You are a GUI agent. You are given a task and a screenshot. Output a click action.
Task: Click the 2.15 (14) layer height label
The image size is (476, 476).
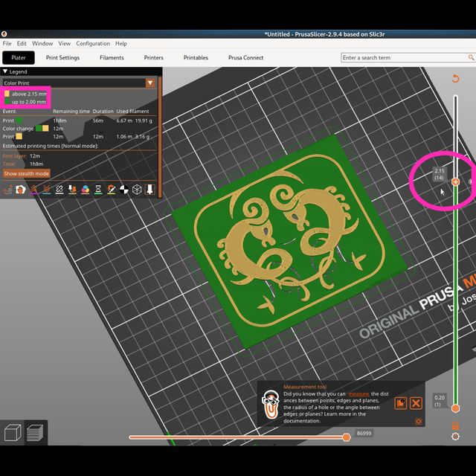click(440, 174)
